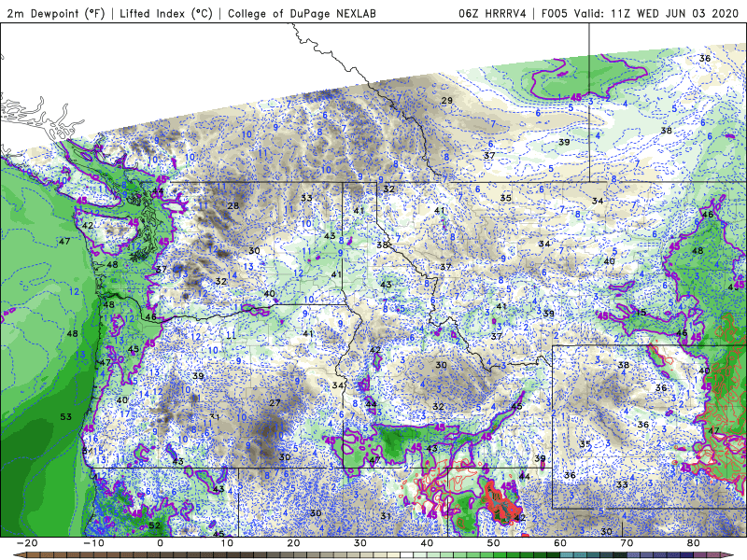Click the 40 label on the color scale
Viewport: 747px width, 560px height.
427,543
